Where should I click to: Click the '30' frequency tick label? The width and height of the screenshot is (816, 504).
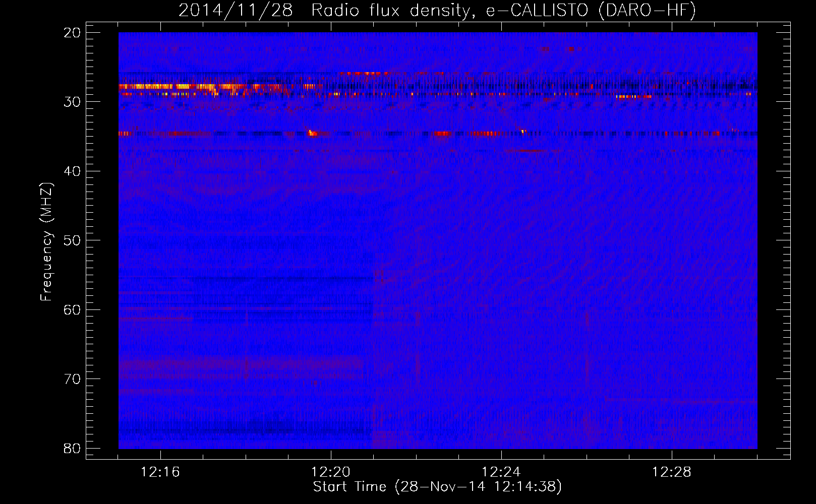pyautogui.click(x=72, y=102)
